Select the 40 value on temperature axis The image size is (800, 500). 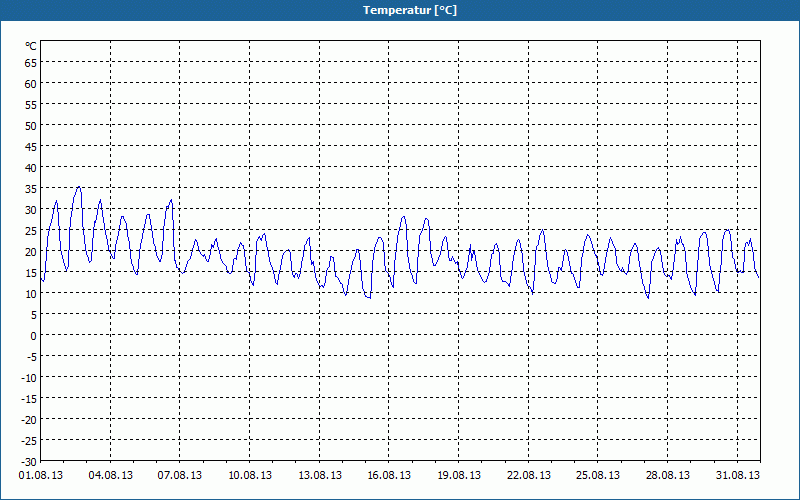coord(31,168)
